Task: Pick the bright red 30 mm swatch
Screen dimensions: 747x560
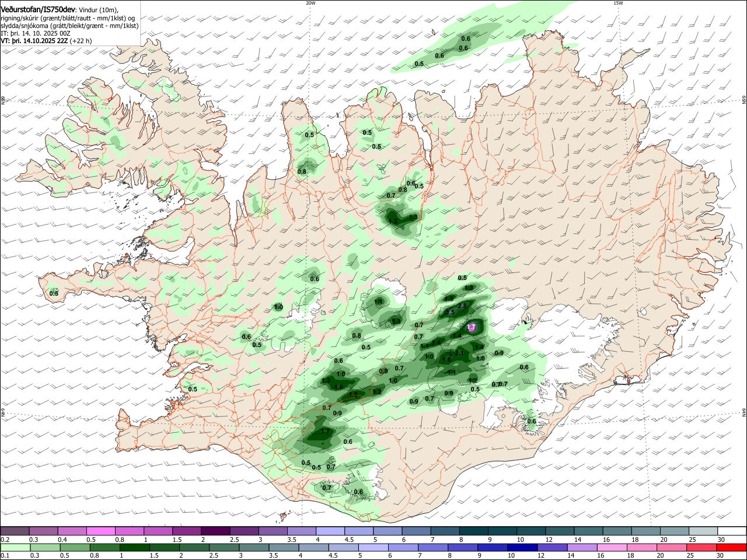Action: click(731, 548)
